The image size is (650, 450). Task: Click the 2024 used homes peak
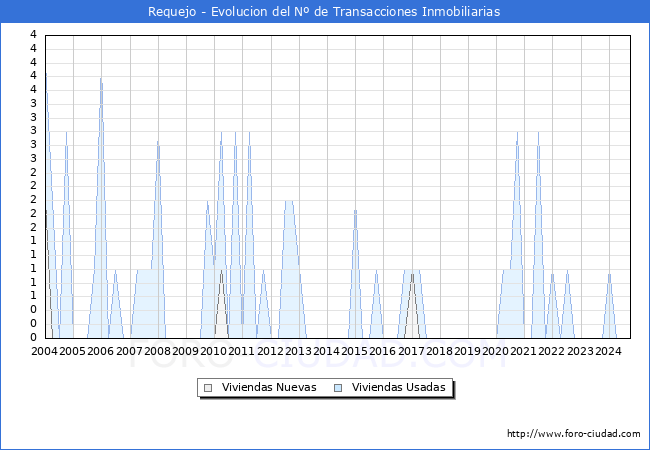[x=609, y=275]
